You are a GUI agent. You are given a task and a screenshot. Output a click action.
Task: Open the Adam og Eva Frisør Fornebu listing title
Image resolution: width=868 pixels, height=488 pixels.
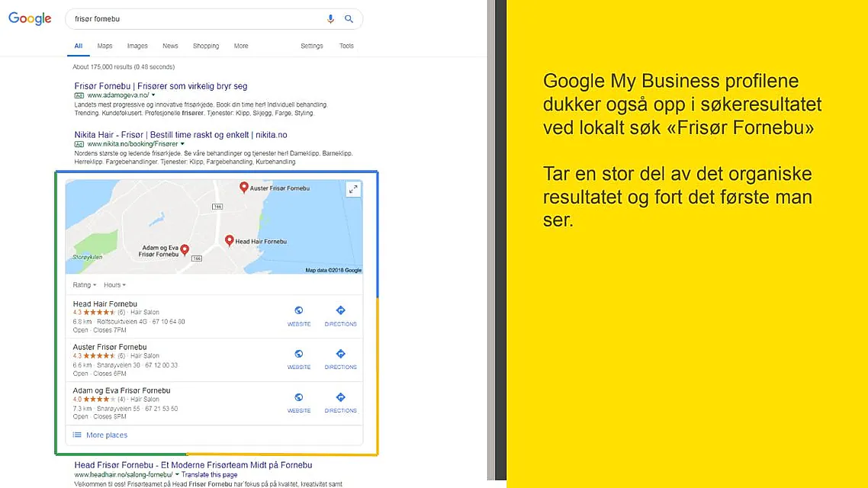pyautogui.click(x=122, y=390)
